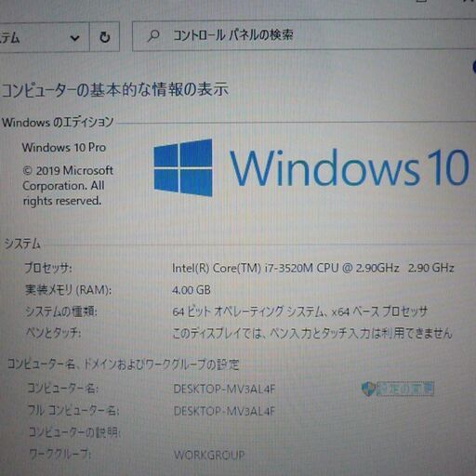Click the プロセッサ: label

coord(48,268)
